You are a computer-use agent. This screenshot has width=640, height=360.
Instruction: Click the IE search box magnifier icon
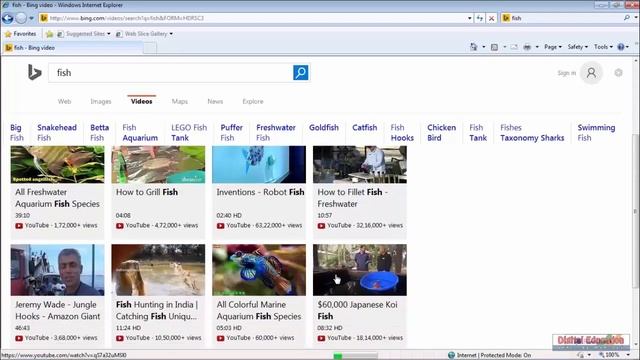[627, 18]
